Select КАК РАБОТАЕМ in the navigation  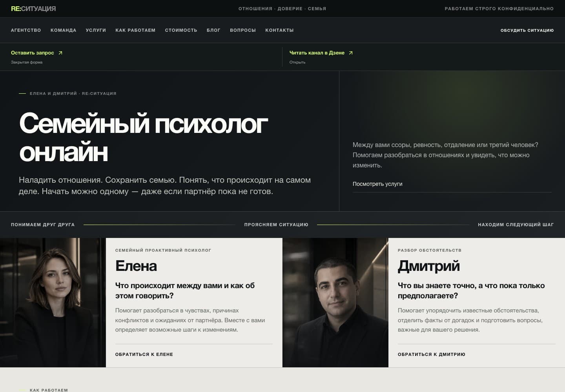pyautogui.click(x=135, y=30)
